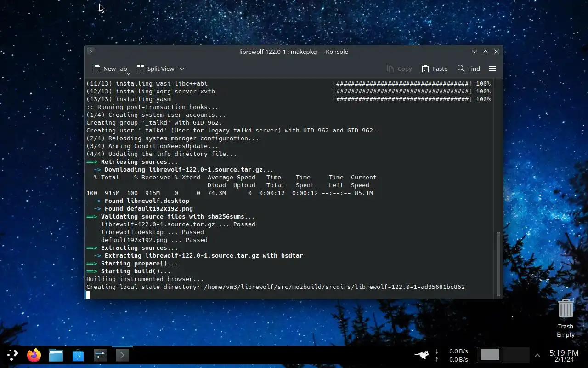This screenshot has height=368, width=588.
Task: Click the Konsole window icon in title bar
Action: (x=91, y=52)
